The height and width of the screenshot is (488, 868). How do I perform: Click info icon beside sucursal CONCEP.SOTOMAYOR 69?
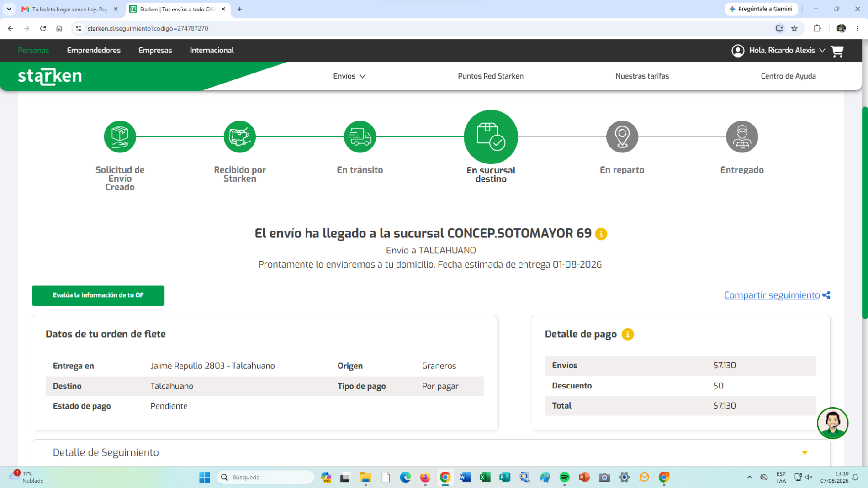pyautogui.click(x=601, y=234)
